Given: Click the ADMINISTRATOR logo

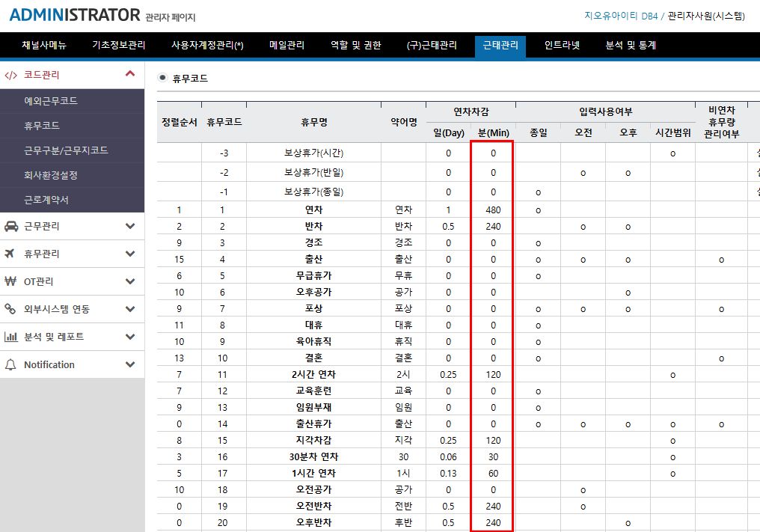Looking at the screenshot, I should tap(75, 15).
